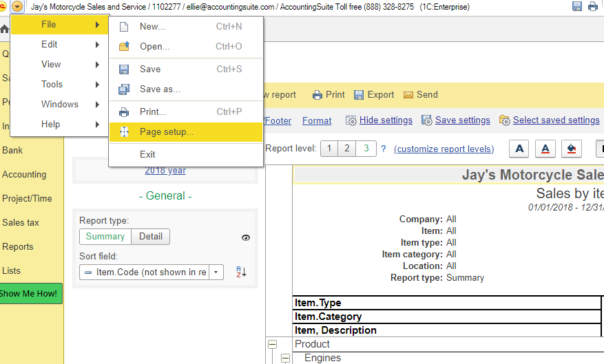Image resolution: width=604 pixels, height=364 pixels.
Task: Click the File menu item
Action: (x=60, y=25)
